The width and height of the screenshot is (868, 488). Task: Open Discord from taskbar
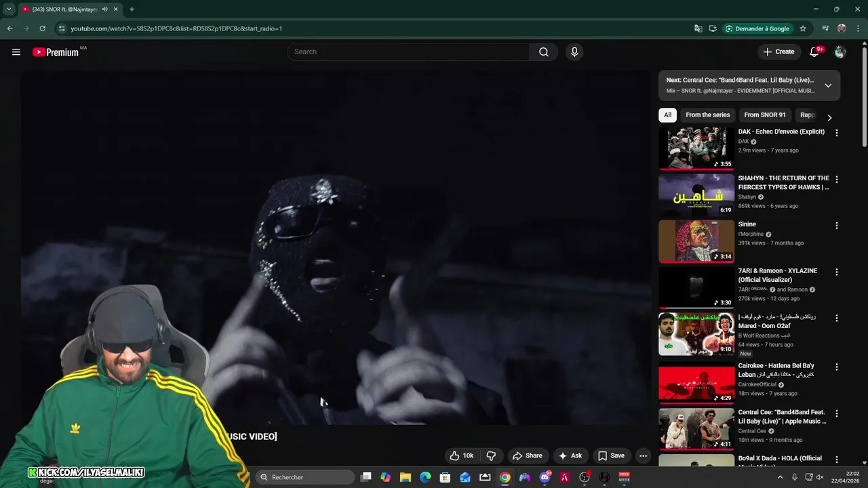click(x=545, y=477)
